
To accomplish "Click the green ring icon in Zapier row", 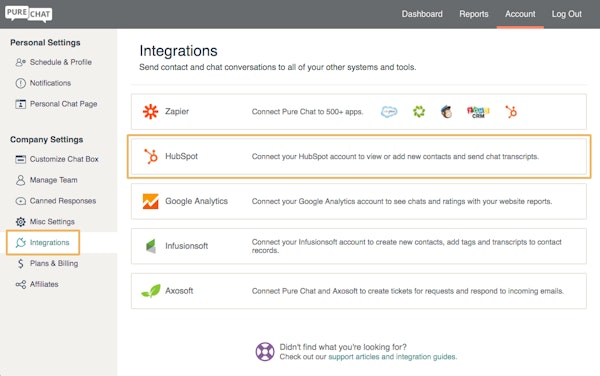I will [419, 112].
